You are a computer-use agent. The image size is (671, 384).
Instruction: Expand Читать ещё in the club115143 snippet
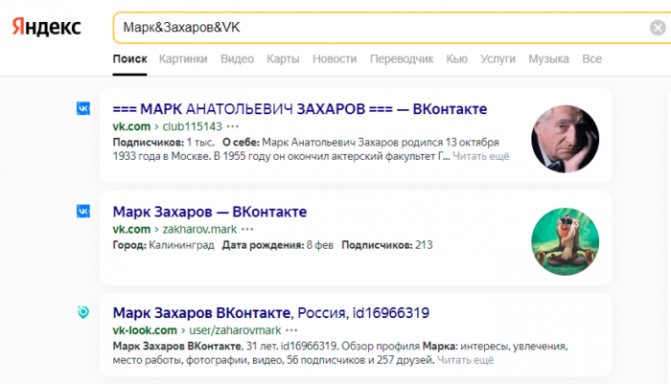pyautogui.click(x=481, y=156)
